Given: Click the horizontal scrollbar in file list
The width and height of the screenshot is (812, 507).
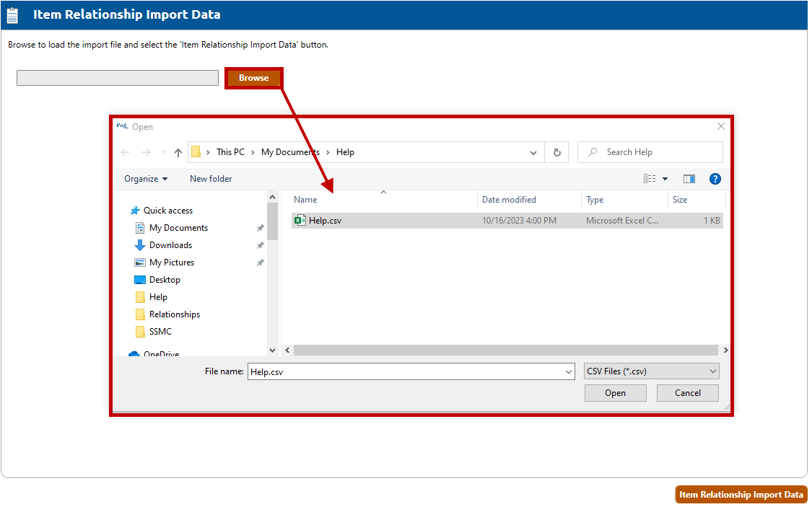Looking at the screenshot, I should 505,350.
